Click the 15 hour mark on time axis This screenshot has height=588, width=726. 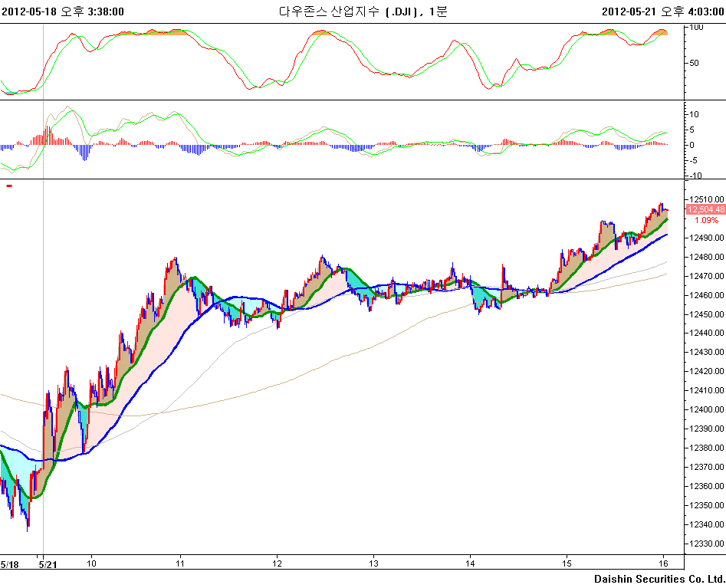[567, 564]
